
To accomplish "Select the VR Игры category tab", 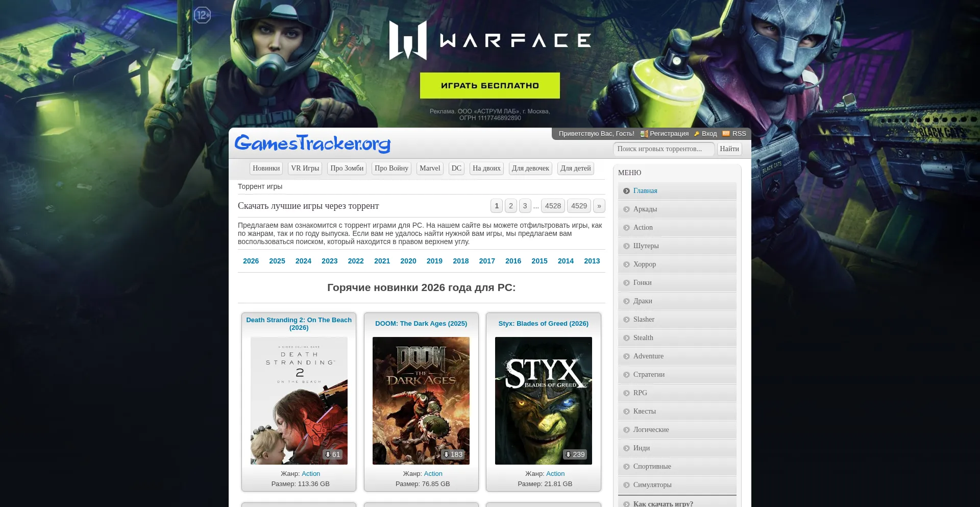I will tap(305, 168).
